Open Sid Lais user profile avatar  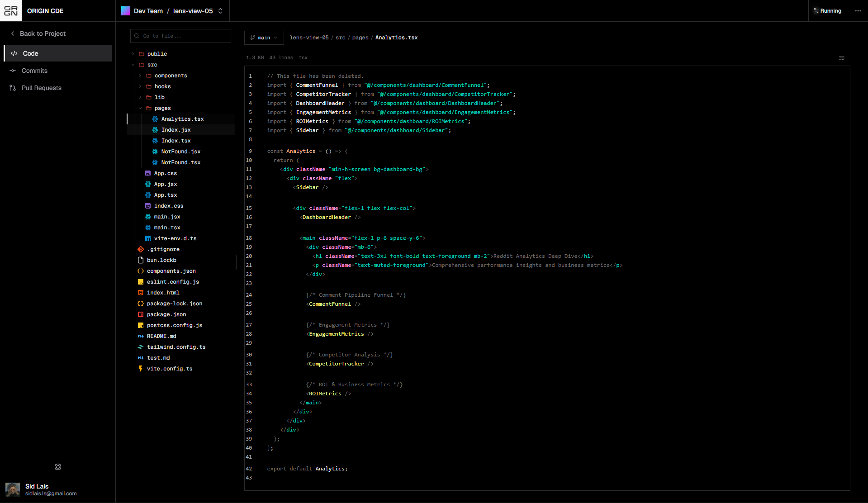tap(13, 489)
